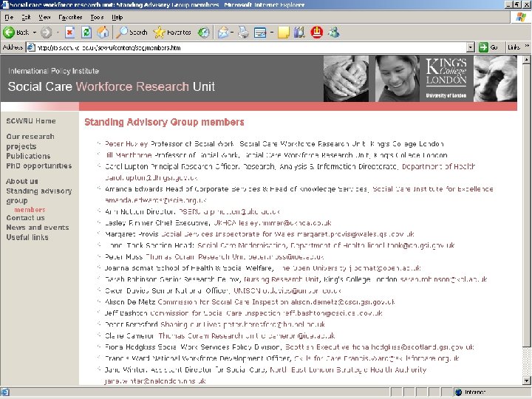Click the yellow Discuss note icon
Image resolution: width=532 pixels, height=399 pixels.
(x=283, y=33)
